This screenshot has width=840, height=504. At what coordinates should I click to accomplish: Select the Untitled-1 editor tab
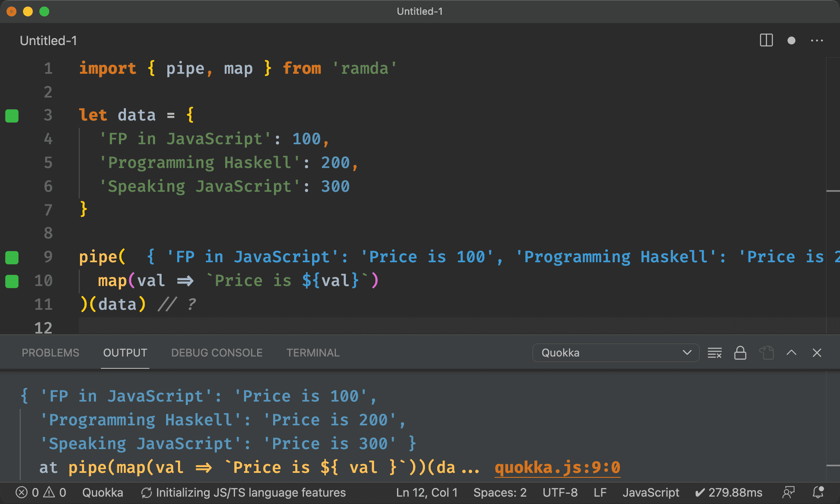pos(48,41)
